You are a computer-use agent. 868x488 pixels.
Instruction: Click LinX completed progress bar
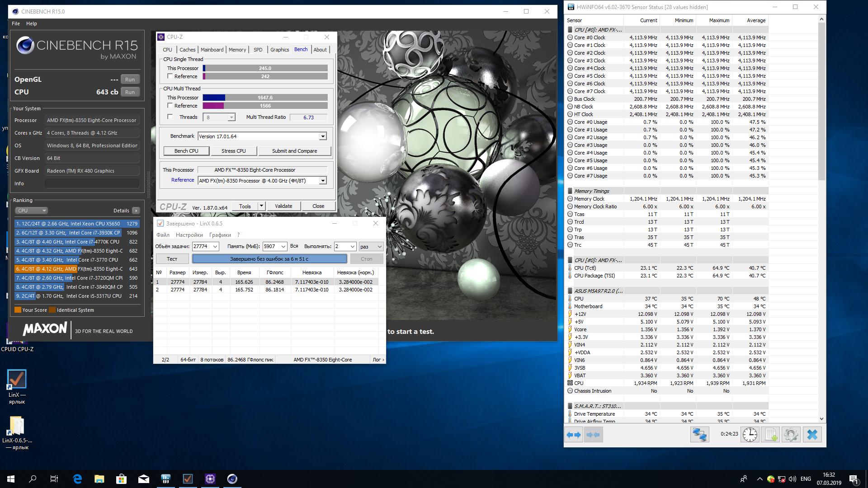click(x=269, y=259)
